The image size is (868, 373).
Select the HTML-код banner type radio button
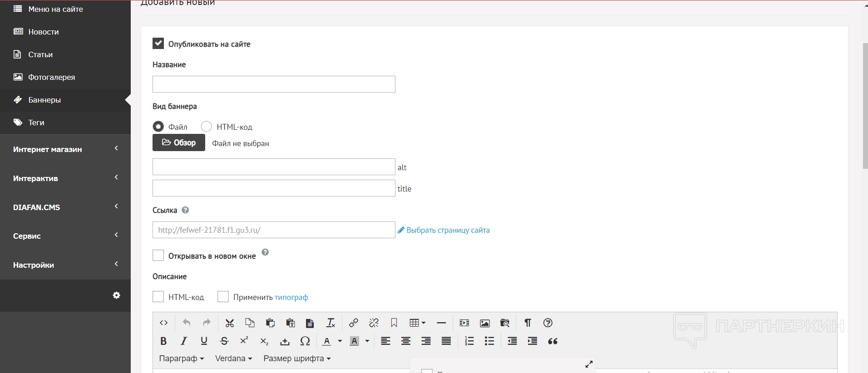coord(207,127)
